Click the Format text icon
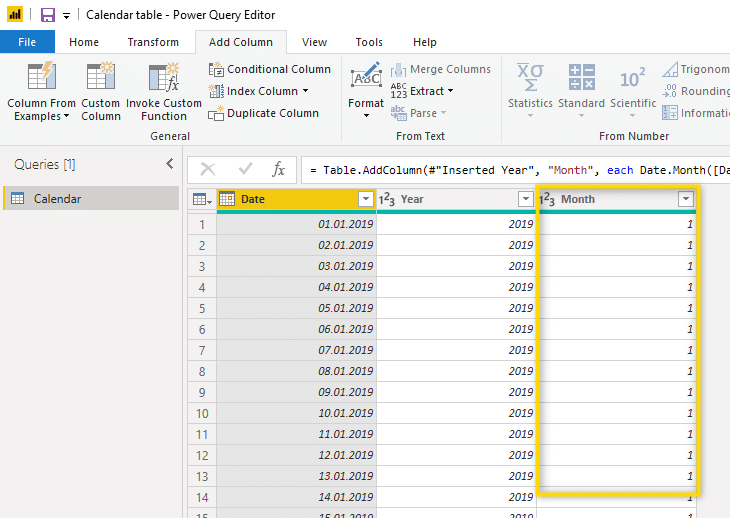 (x=366, y=77)
